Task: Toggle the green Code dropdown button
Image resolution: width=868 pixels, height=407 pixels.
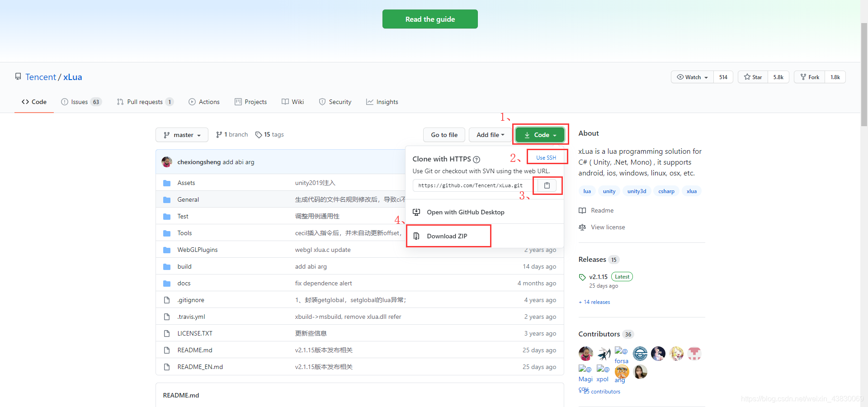Action: [x=540, y=135]
